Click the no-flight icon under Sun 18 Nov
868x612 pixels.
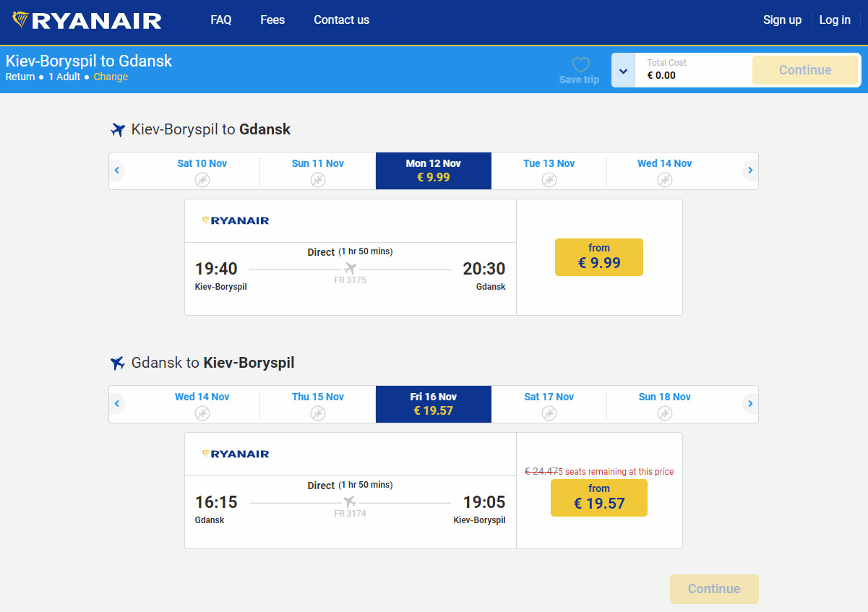click(x=665, y=413)
